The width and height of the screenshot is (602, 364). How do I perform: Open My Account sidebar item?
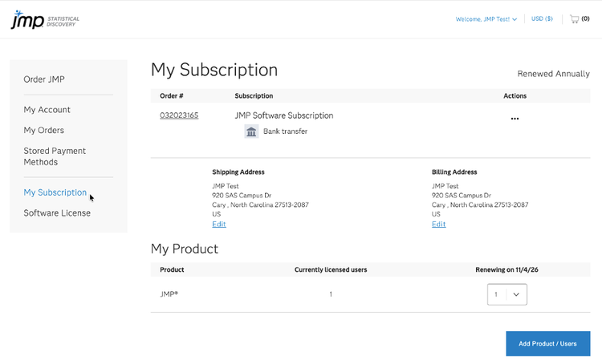pyautogui.click(x=47, y=110)
